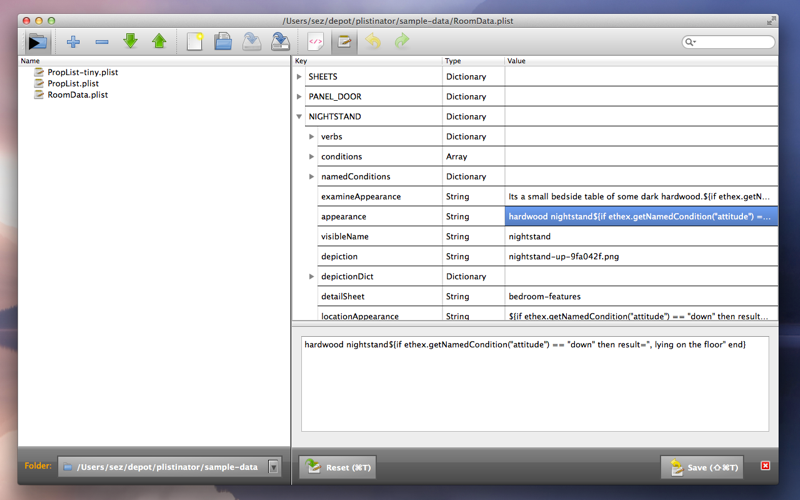Image resolution: width=800 pixels, height=500 pixels.
Task: Click the appearance key cell
Action: (x=379, y=216)
